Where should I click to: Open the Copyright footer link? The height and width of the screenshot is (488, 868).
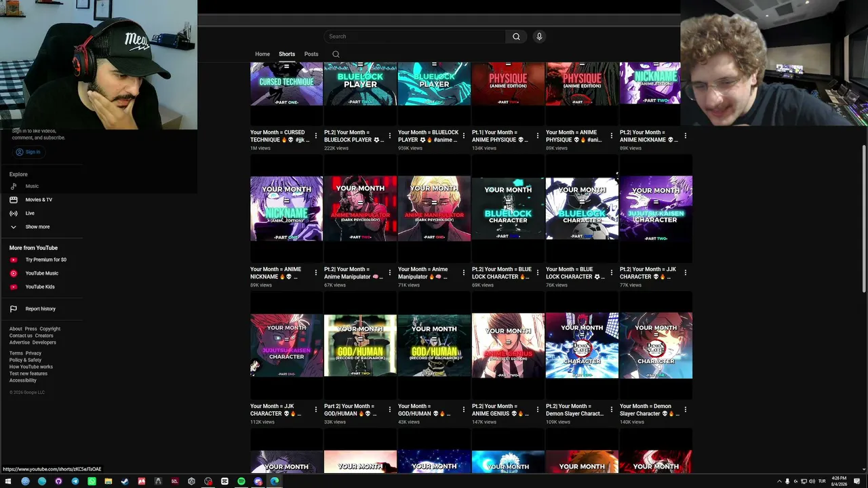[50, 329]
